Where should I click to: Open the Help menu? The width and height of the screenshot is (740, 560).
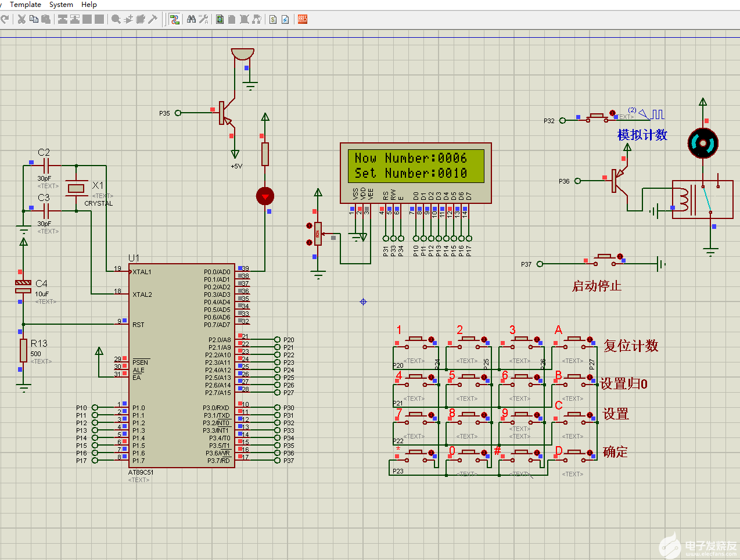89,5
